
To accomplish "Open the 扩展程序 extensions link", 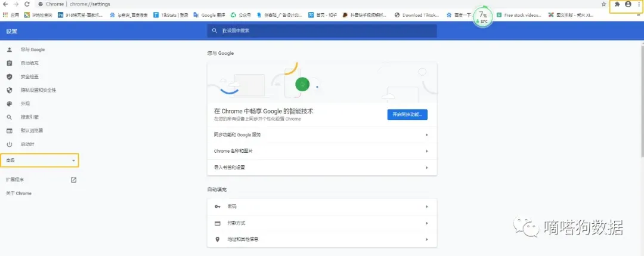I will click(41, 180).
